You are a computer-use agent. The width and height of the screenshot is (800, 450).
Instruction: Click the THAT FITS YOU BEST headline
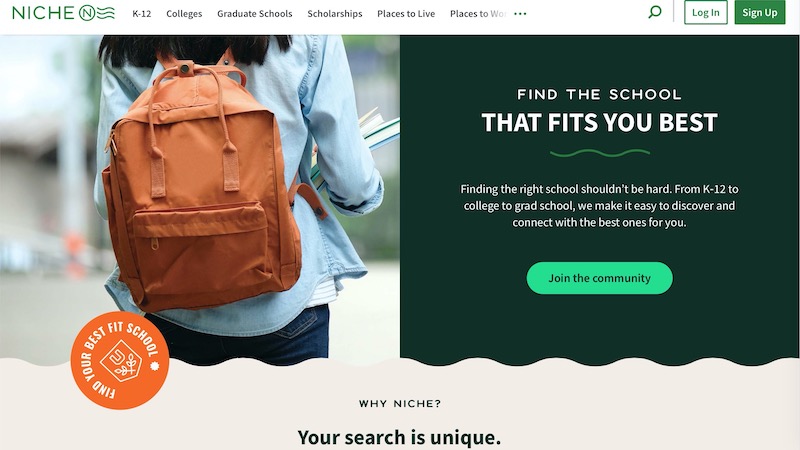point(599,122)
